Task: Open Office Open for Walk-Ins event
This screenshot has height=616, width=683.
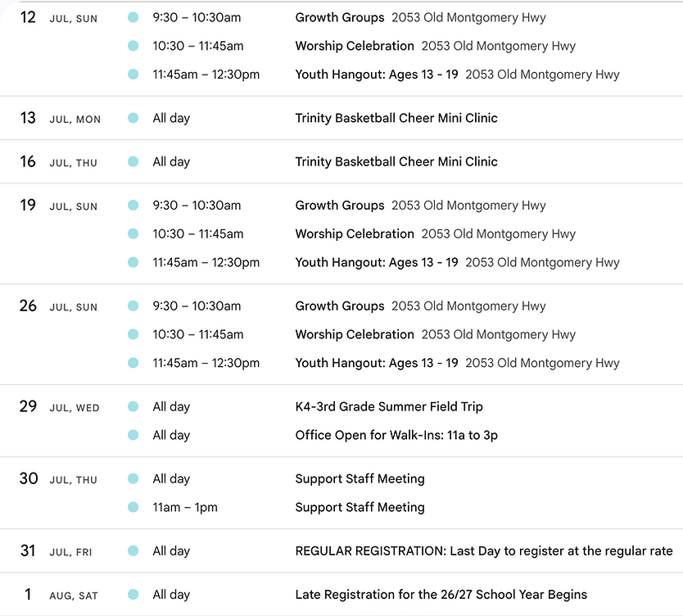Action: 396,435
